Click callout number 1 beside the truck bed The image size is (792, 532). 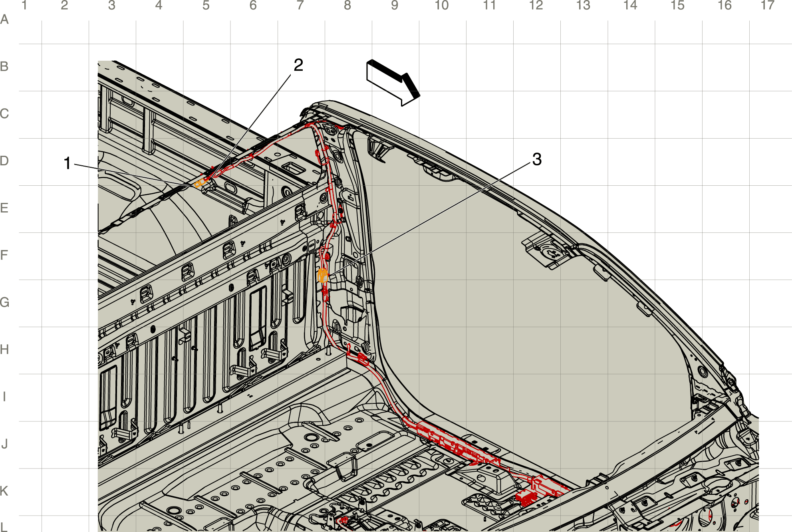point(67,163)
